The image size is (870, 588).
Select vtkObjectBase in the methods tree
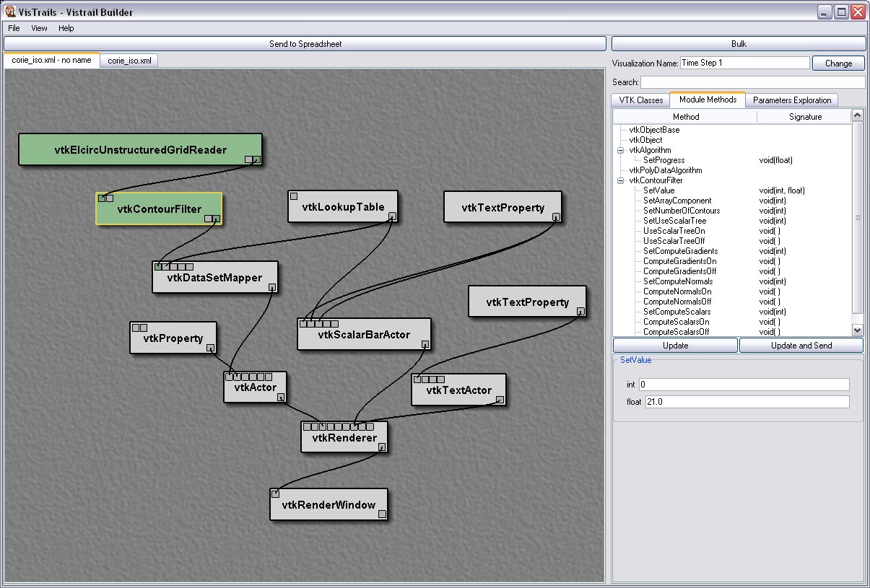point(654,130)
